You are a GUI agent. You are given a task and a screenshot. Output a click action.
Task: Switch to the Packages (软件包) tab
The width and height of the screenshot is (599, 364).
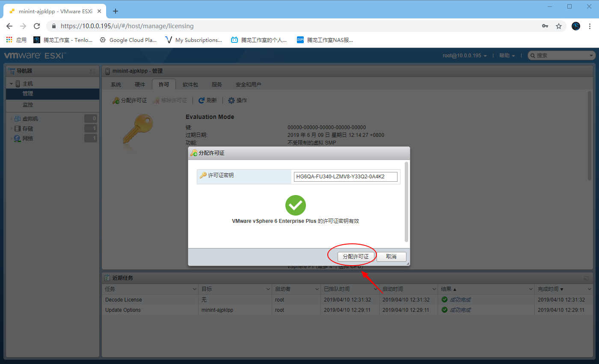pyautogui.click(x=190, y=85)
